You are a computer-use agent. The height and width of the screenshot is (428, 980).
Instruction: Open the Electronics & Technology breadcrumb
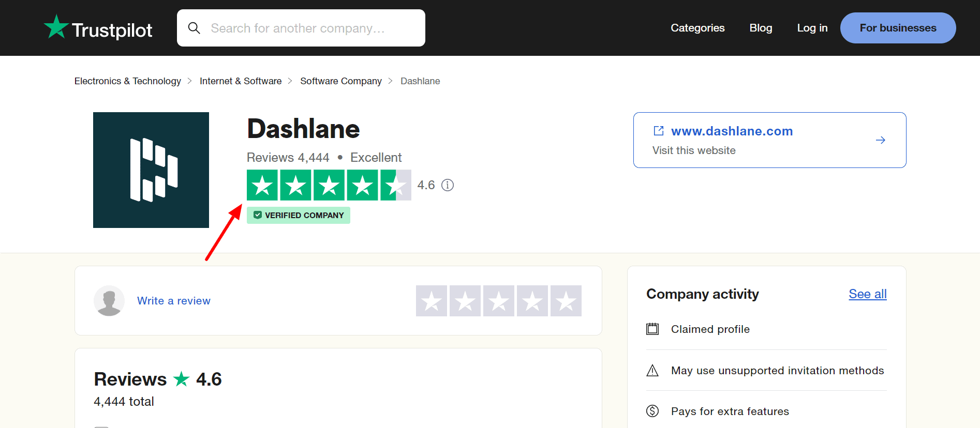click(128, 81)
